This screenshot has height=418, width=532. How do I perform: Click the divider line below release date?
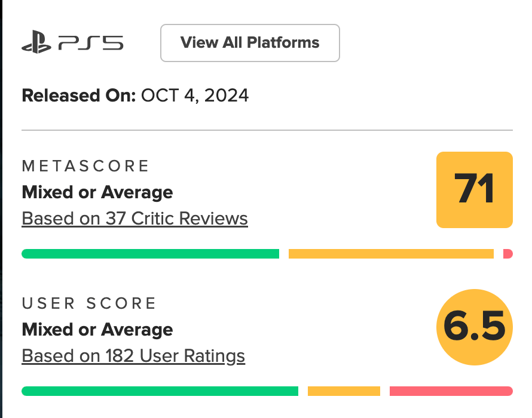tap(267, 130)
